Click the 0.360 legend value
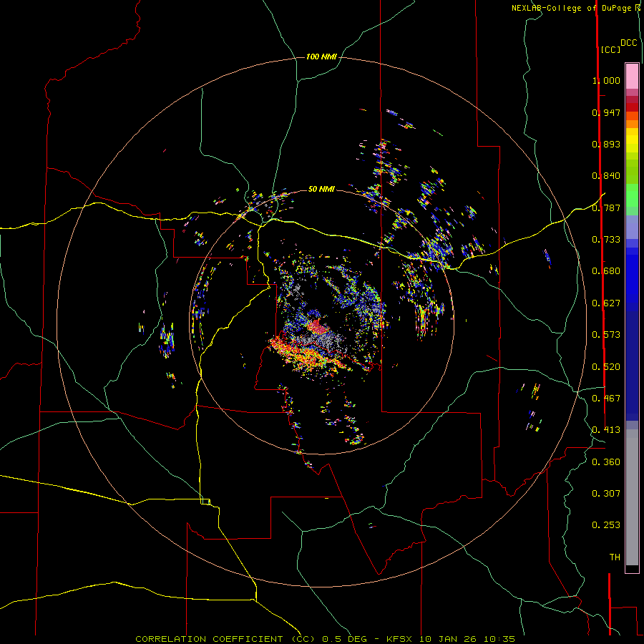This screenshot has height=644, width=644. pyautogui.click(x=606, y=462)
